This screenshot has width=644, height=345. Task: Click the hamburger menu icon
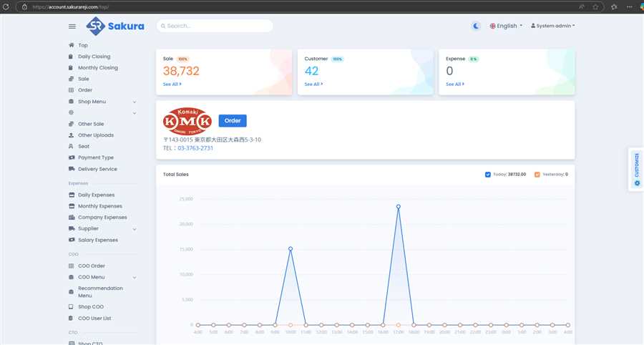click(x=72, y=26)
